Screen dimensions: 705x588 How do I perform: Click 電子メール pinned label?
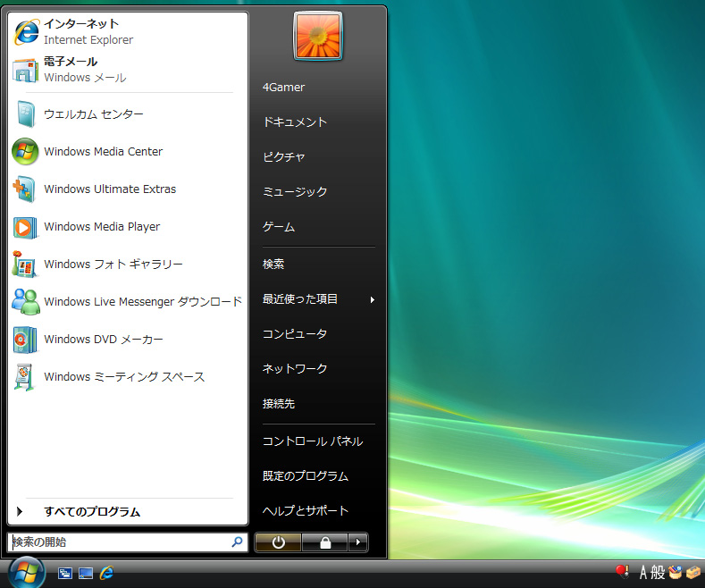click(x=71, y=61)
